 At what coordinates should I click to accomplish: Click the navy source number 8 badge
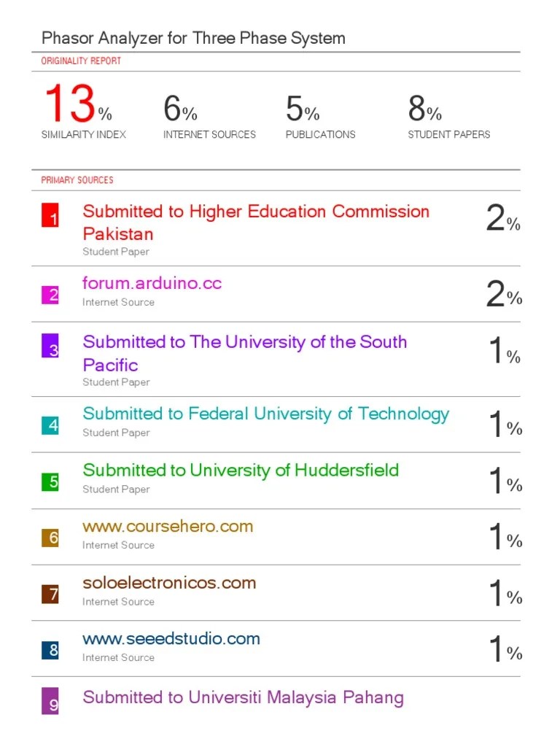click(x=50, y=649)
